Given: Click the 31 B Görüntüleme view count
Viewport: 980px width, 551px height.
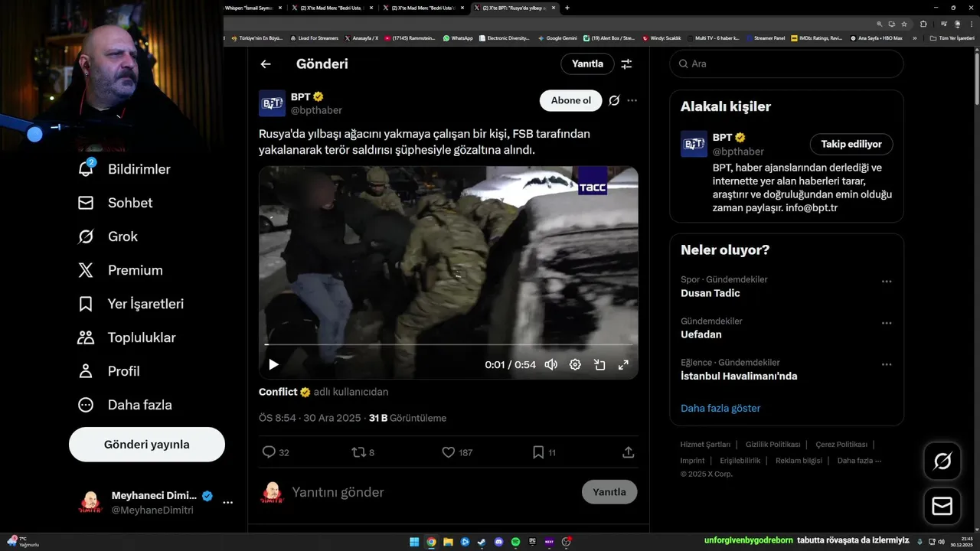Looking at the screenshot, I should click(x=407, y=418).
